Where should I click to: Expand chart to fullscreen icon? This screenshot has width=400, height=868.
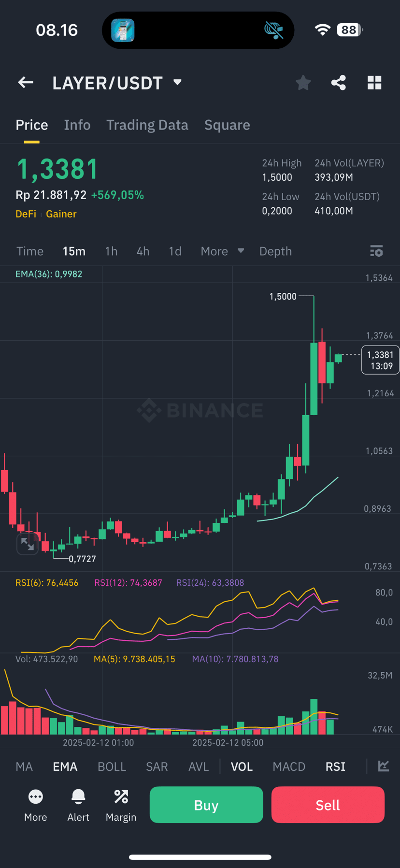[28, 544]
